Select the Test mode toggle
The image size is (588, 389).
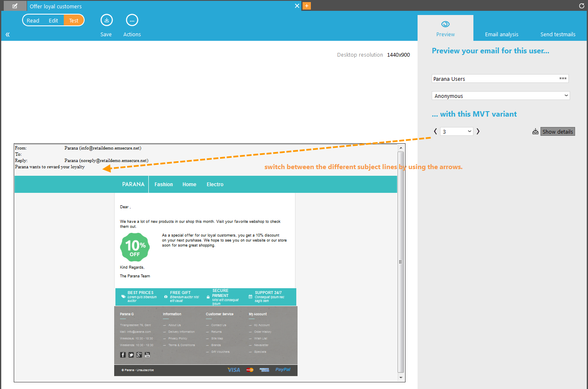click(x=74, y=20)
